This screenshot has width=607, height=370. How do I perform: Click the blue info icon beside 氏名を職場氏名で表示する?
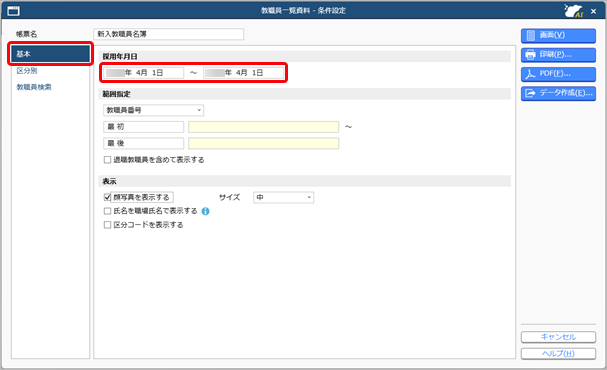click(x=206, y=211)
